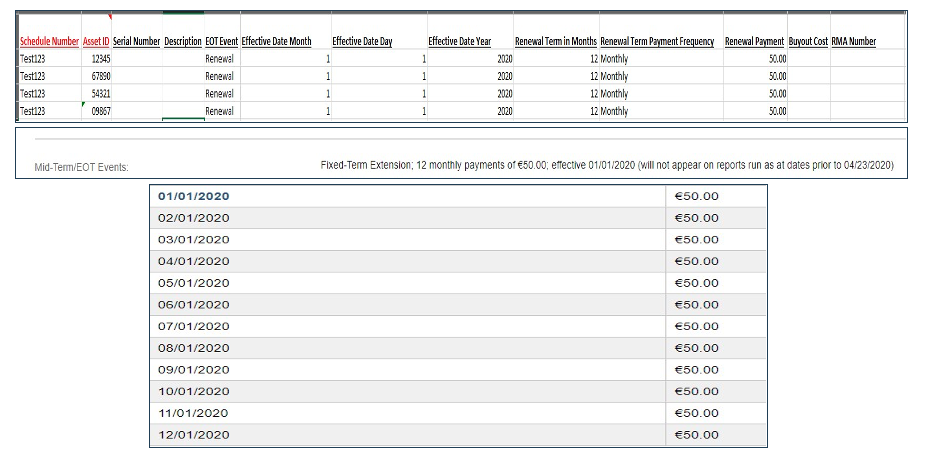Viewport: 927px width, 454px height.
Task: Select asset ID cell 12345
Action: pos(96,59)
